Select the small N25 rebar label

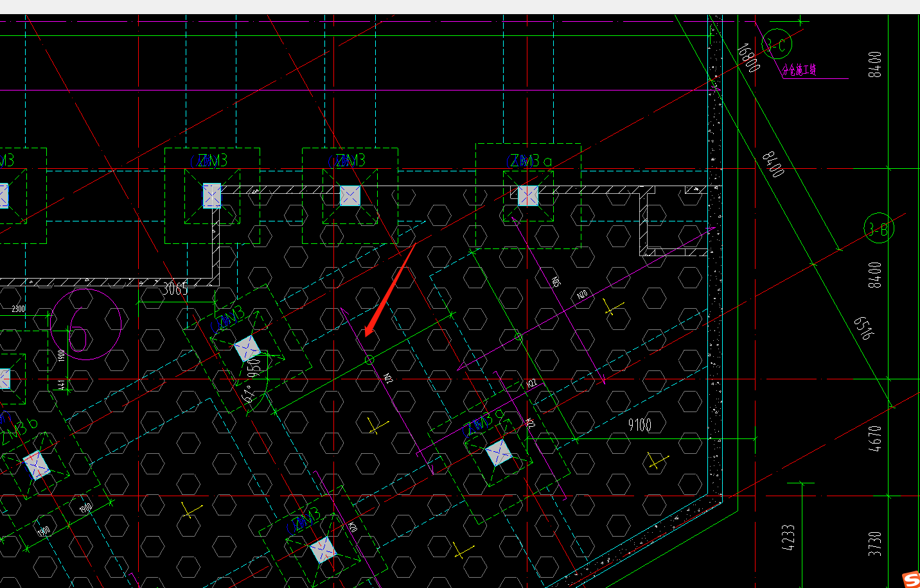[x=556, y=281]
